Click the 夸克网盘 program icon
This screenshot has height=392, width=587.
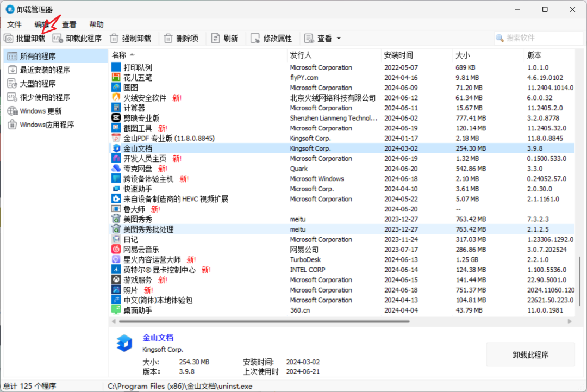pos(116,169)
